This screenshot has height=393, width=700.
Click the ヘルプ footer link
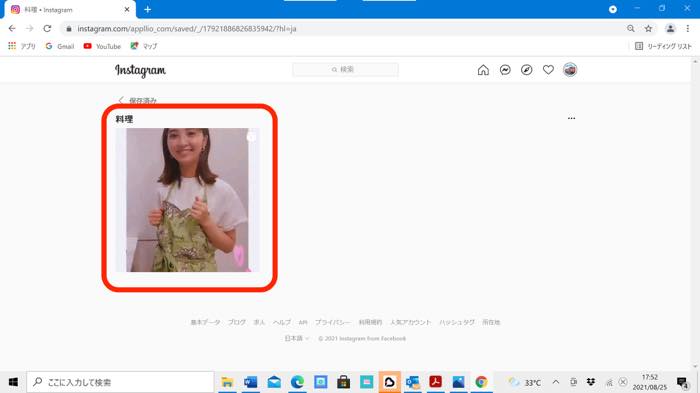282,322
